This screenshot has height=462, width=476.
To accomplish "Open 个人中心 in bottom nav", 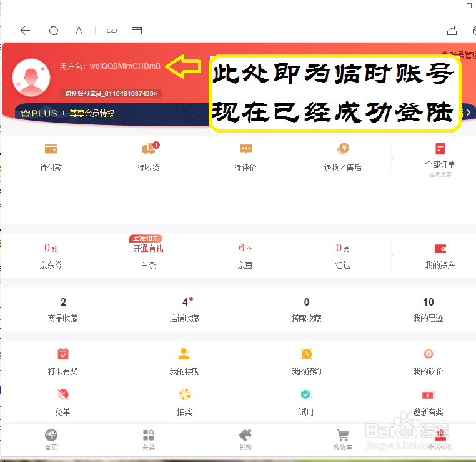I will tap(440, 439).
